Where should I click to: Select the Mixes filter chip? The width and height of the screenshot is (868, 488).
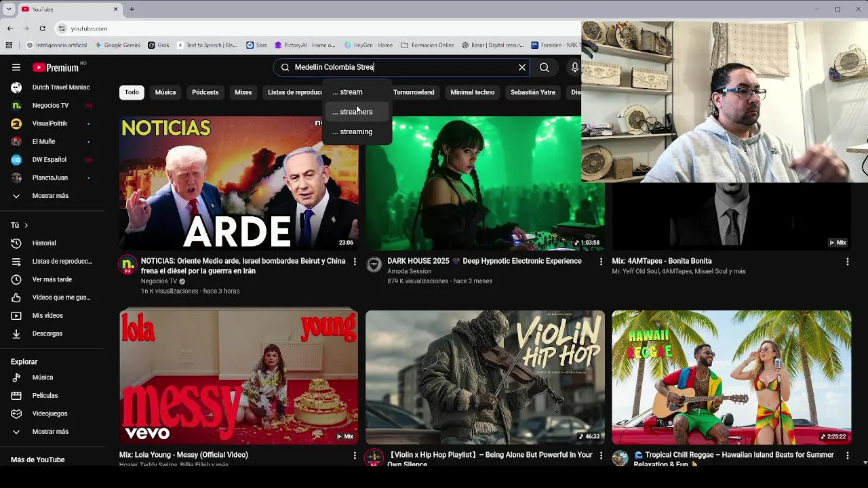(x=243, y=92)
